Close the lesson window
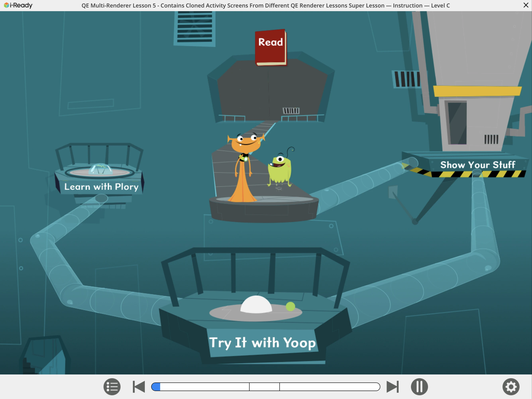Screen dimensions: 532x399 pos(526,5)
